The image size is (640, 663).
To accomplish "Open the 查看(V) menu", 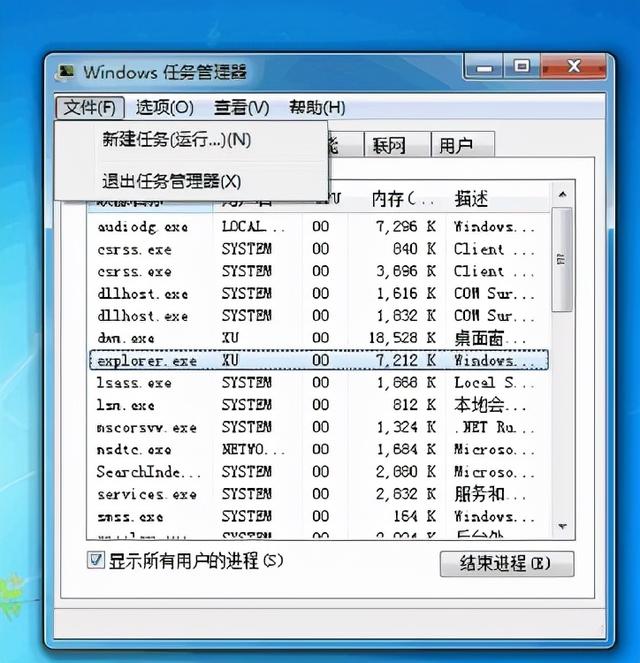I will click(x=242, y=108).
